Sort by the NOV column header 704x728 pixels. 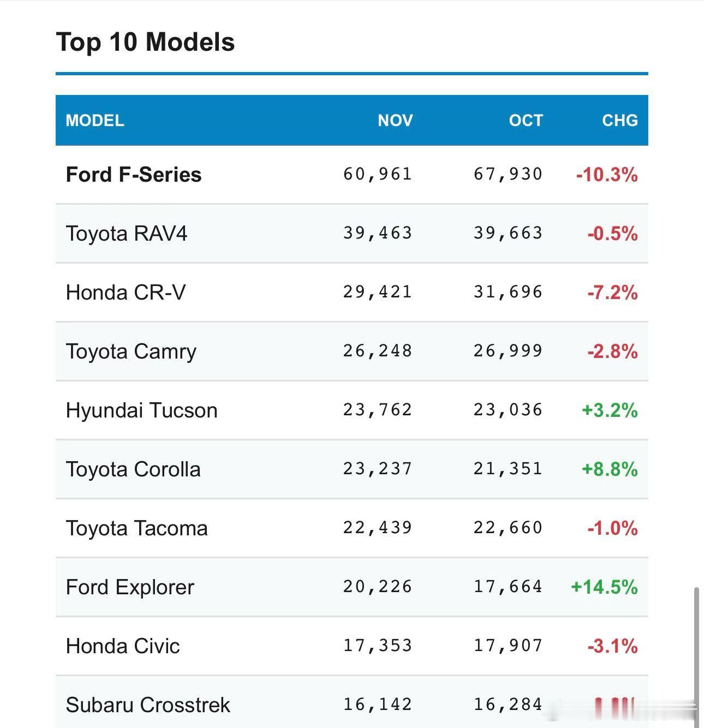point(395,120)
